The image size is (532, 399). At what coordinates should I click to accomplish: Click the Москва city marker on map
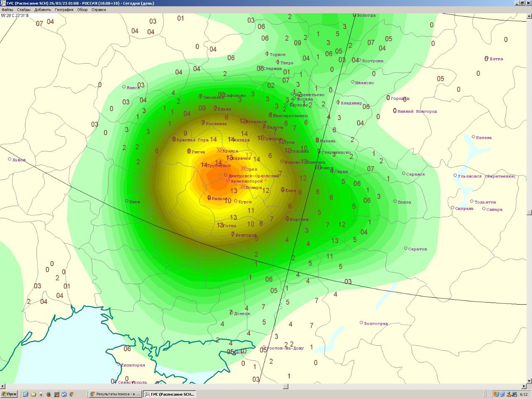[293, 99]
